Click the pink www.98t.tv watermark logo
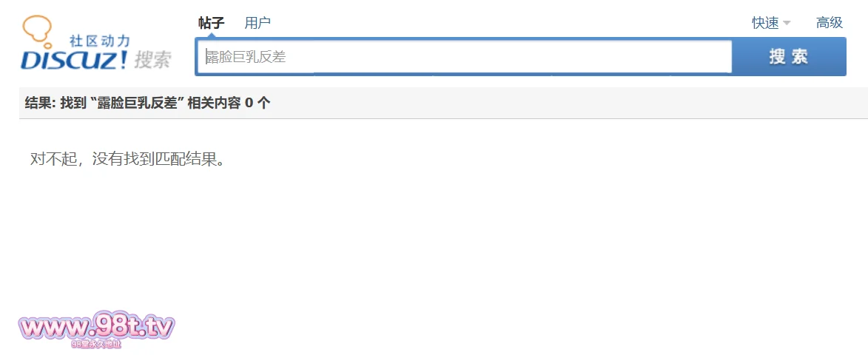 tap(96, 327)
